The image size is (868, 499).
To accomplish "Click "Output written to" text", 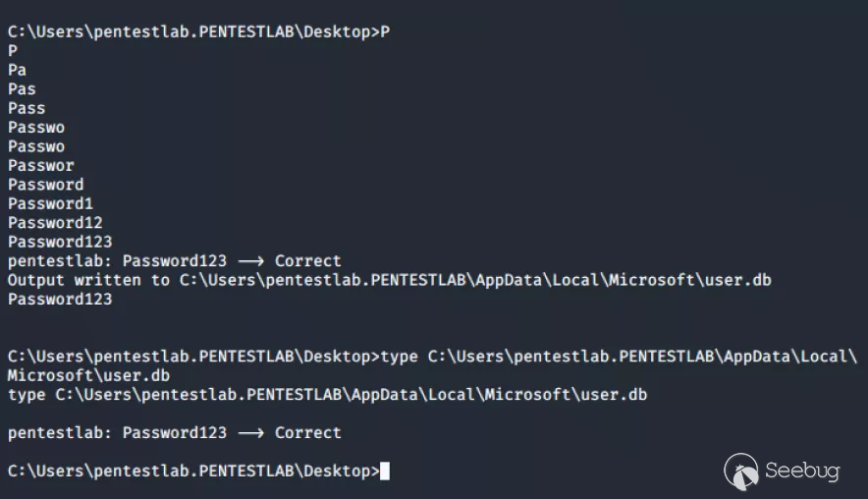I will tap(88, 280).
